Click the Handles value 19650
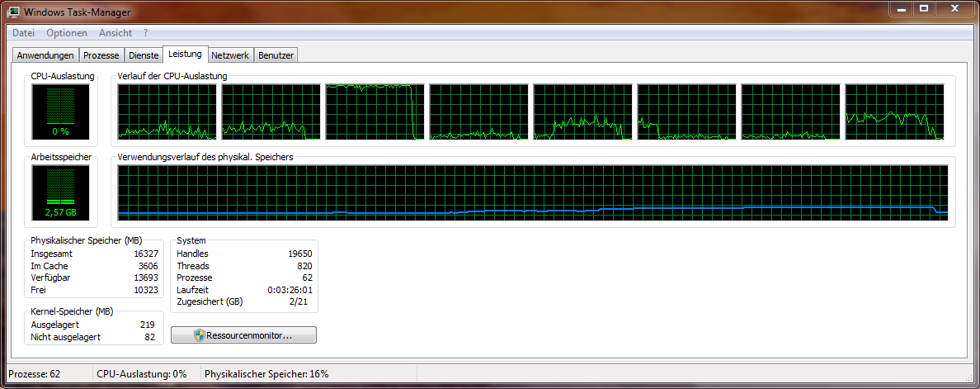The width and height of the screenshot is (980, 389). point(299,254)
